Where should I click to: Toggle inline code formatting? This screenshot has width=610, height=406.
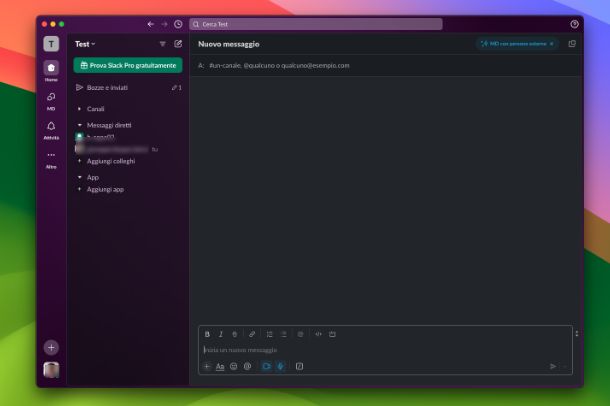click(318, 334)
